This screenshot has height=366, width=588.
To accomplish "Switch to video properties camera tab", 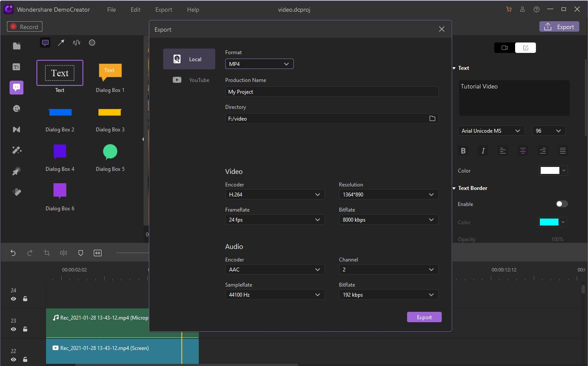I will [x=505, y=48].
